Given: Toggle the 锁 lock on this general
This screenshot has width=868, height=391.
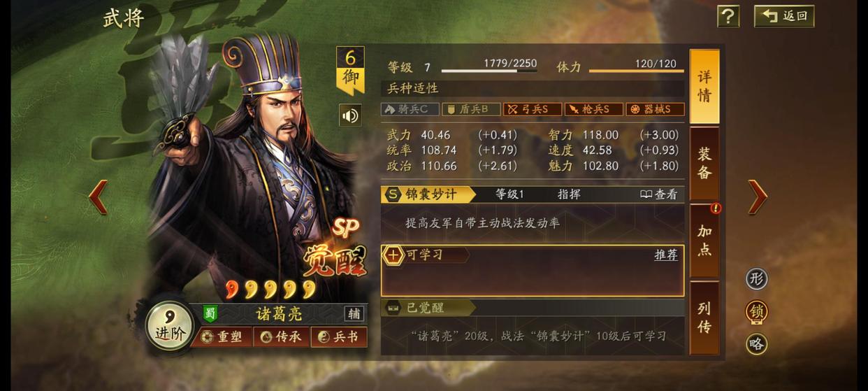Looking at the screenshot, I should coord(756,312).
